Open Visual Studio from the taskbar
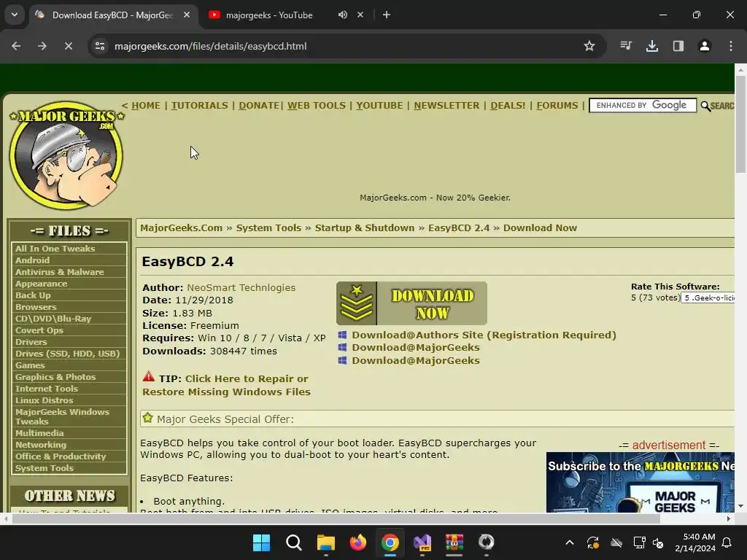Image resolution: width=747 pixels, height=560 pixels. (x=422, y=542)
